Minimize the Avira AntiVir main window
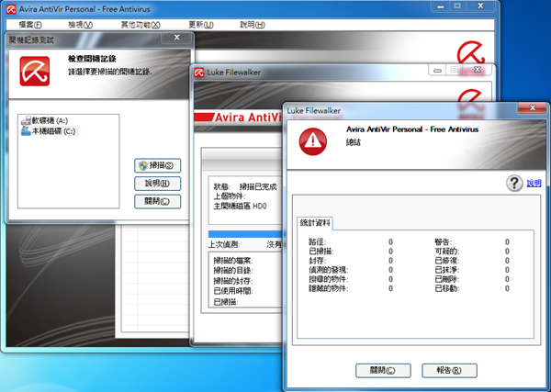The height and width of the screenshot is (392, 551). coord(440,6)
